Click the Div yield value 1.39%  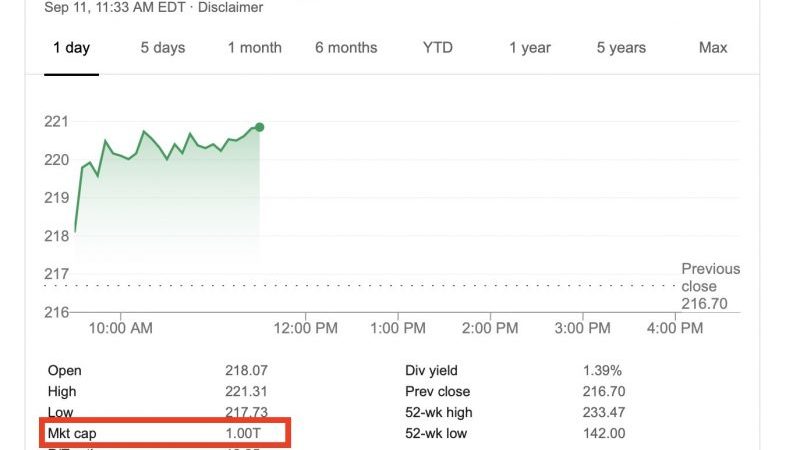coord(603,371)
